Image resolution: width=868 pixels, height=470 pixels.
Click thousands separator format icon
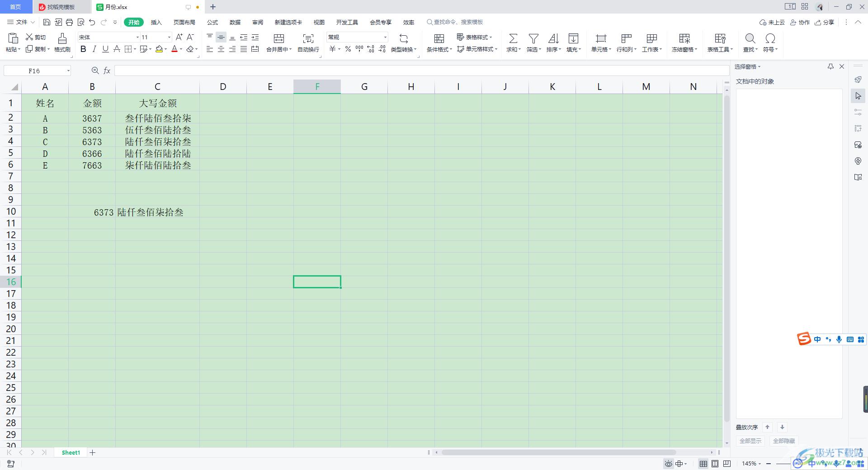click(359, 49)
